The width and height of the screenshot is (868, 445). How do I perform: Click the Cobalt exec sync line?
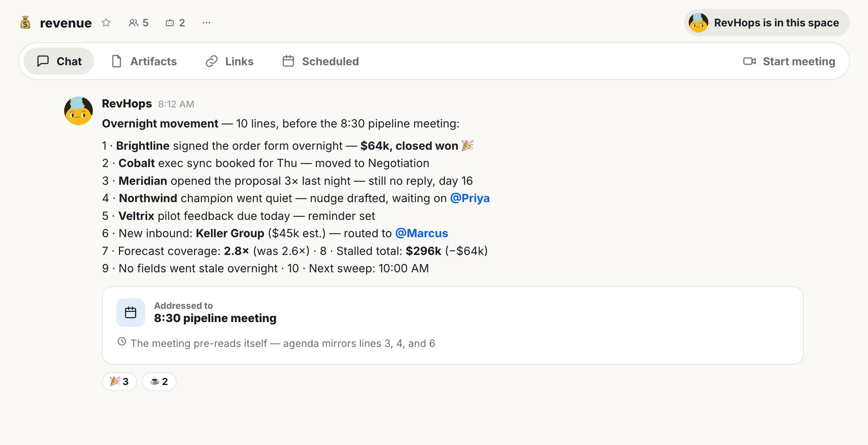click(266, 163)
